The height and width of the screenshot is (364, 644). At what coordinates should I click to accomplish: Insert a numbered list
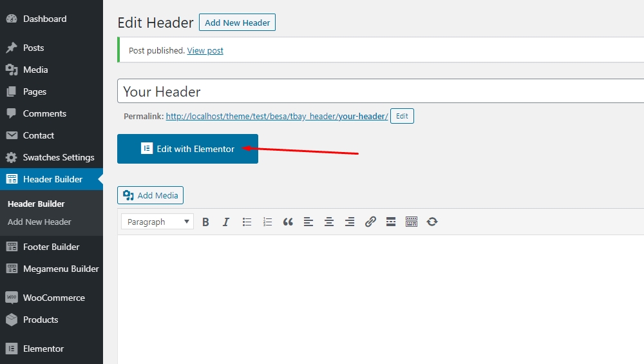tap(267, 222)
